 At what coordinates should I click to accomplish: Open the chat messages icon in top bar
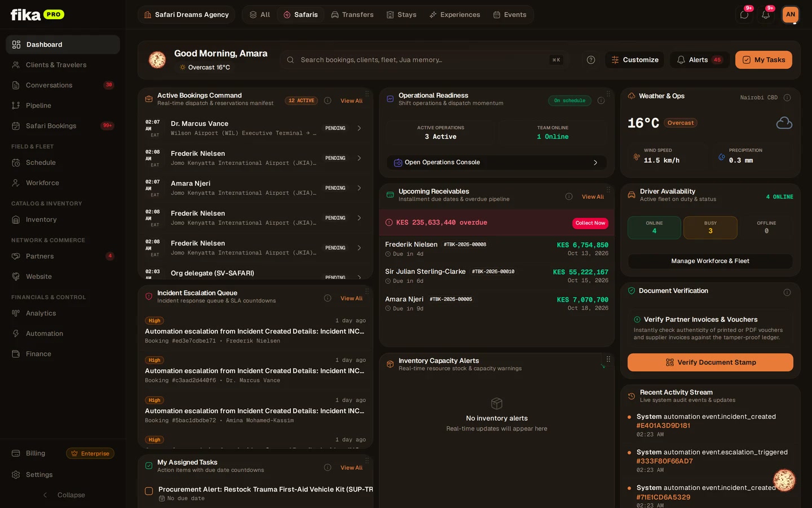(744, 15)
